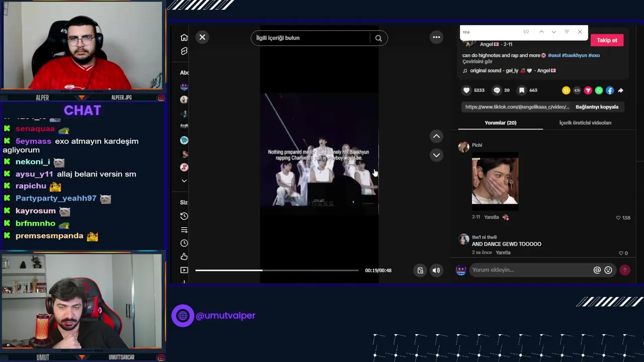Open the Playlists icon in the sidebar
The image size is (644, 362).
(x=184, y=230)
